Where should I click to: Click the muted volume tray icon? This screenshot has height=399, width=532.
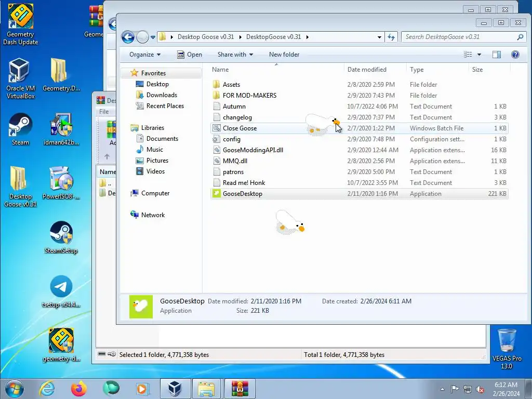coord(480,389)
